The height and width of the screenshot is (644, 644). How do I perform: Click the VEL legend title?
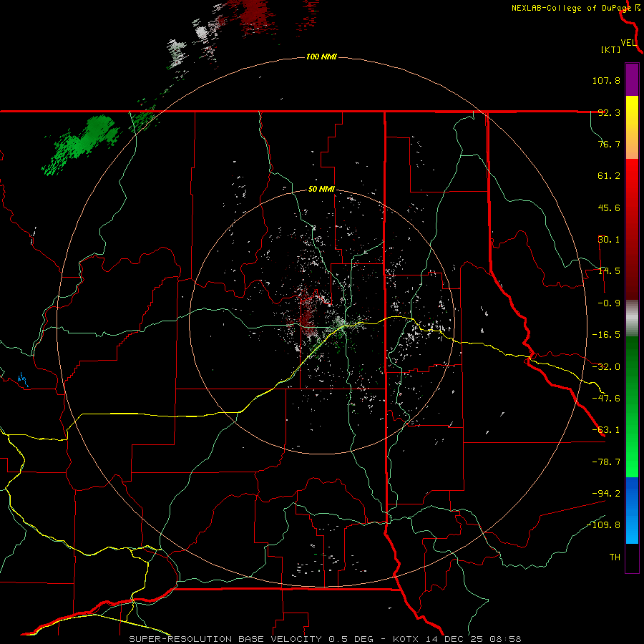tap(628, 43)
